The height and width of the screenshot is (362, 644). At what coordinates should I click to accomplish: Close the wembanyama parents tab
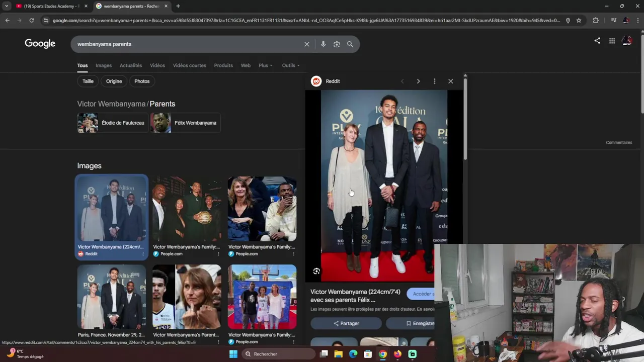point(166,6)
